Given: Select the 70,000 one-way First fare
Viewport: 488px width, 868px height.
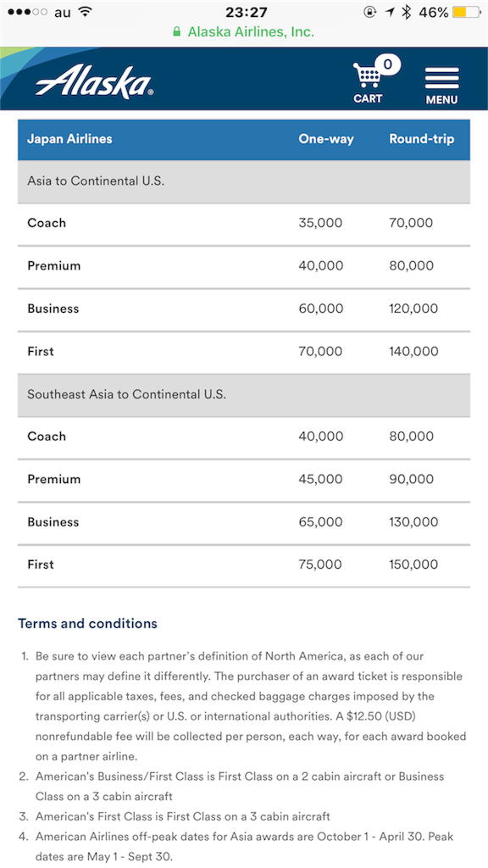Looking at the screenshot, I should 321,351.
